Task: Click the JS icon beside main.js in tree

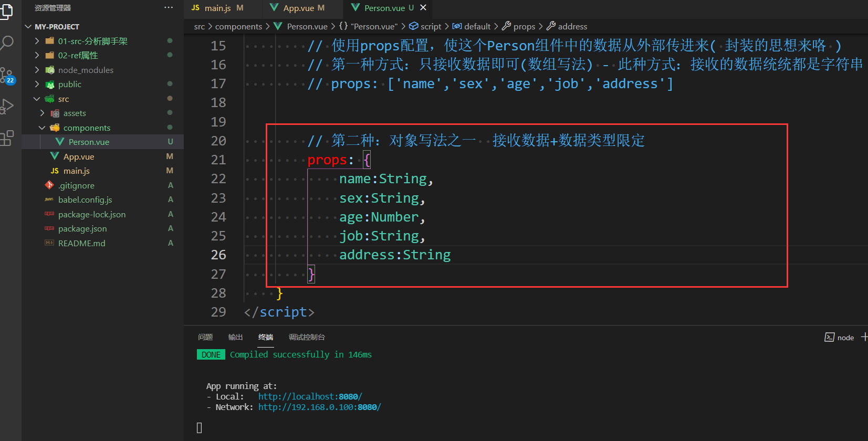Action: click(55, 171)
